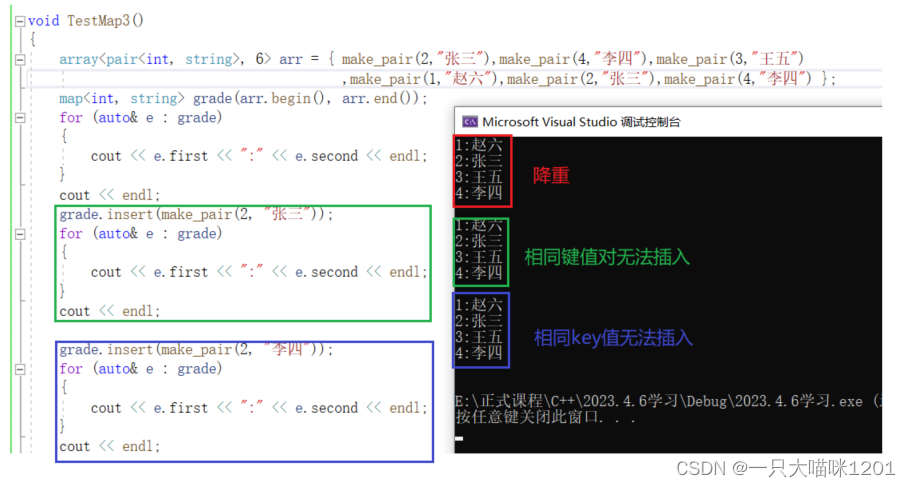Click 4:李四 in the blue-boxed output
This screenshot has width=911, height=487.
tap(480, 354)
